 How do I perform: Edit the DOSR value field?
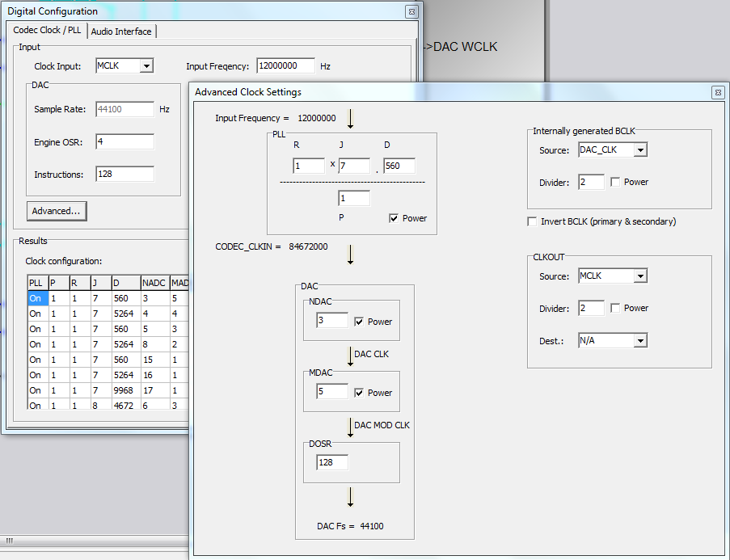[x=332, y=463]
